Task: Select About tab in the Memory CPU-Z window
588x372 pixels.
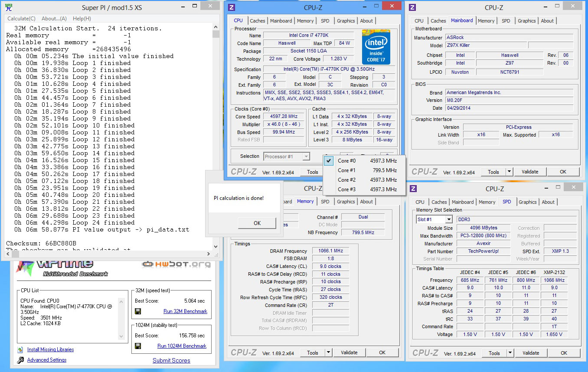Action: tap(366, 202)
